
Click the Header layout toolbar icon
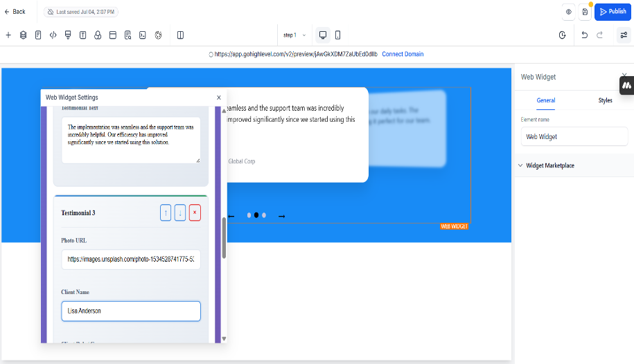(x=113, y=35)
